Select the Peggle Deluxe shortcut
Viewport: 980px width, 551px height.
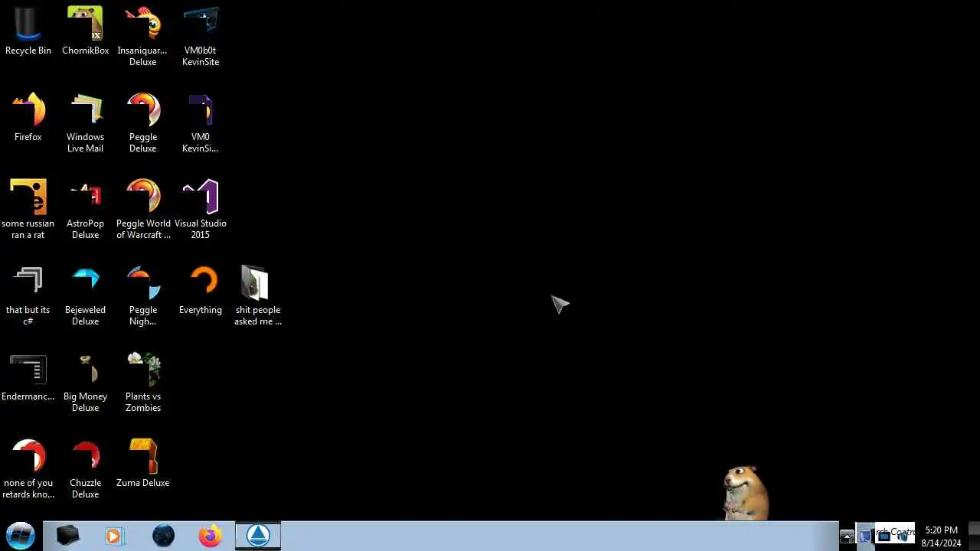point(142,123)
